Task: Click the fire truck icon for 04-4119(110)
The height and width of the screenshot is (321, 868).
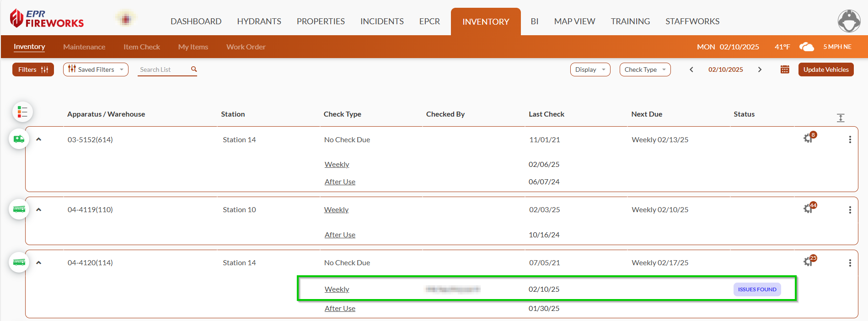Action: (x=19, y=209)
